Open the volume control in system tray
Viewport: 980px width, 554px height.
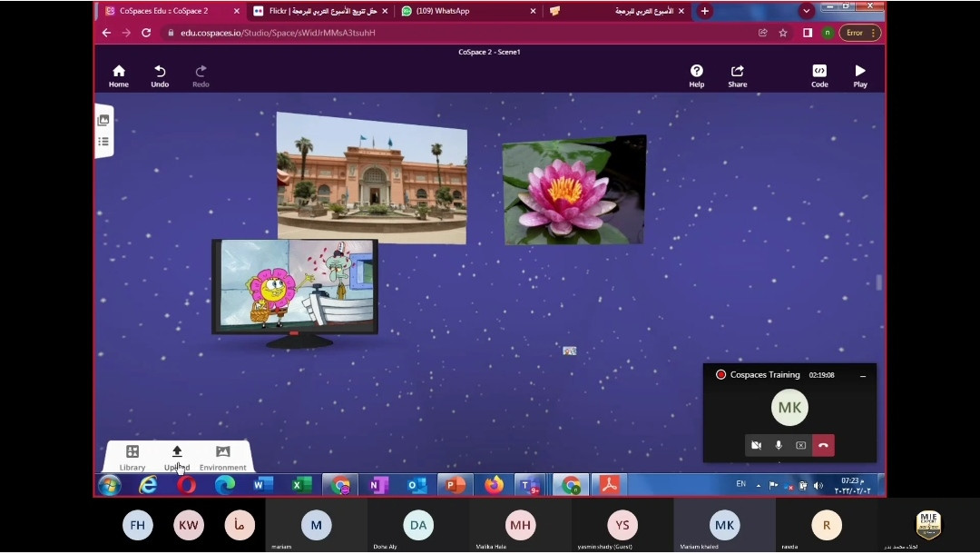[x=818, y=486]
